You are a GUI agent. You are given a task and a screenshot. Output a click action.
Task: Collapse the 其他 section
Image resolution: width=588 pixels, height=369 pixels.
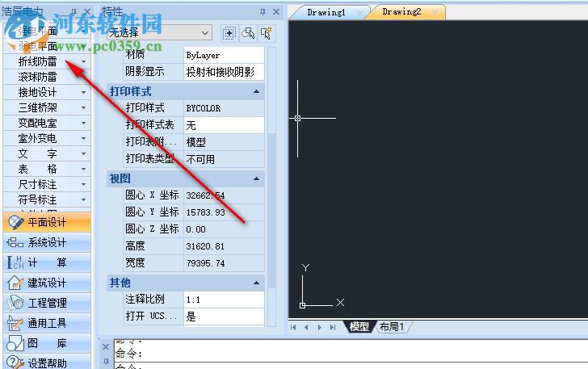(257, 283)
